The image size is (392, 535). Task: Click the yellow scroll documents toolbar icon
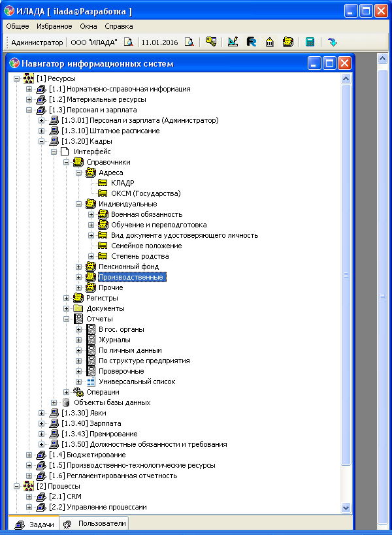(x=288, y=42)
